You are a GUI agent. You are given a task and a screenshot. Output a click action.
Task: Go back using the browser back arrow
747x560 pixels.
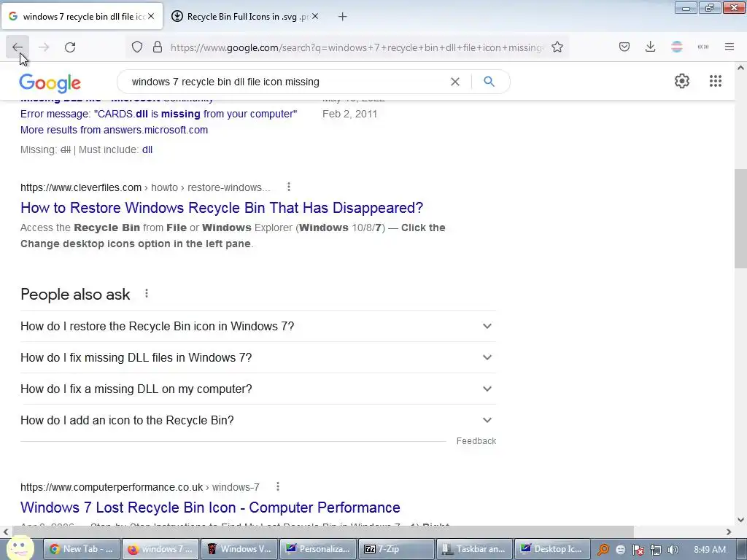(18, 47)
